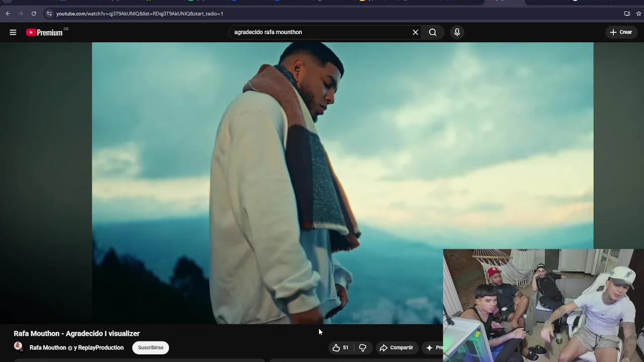The image size is (644, 362).
Task: Subscribe with the Suscribirse button
Action: click(151, 347)
